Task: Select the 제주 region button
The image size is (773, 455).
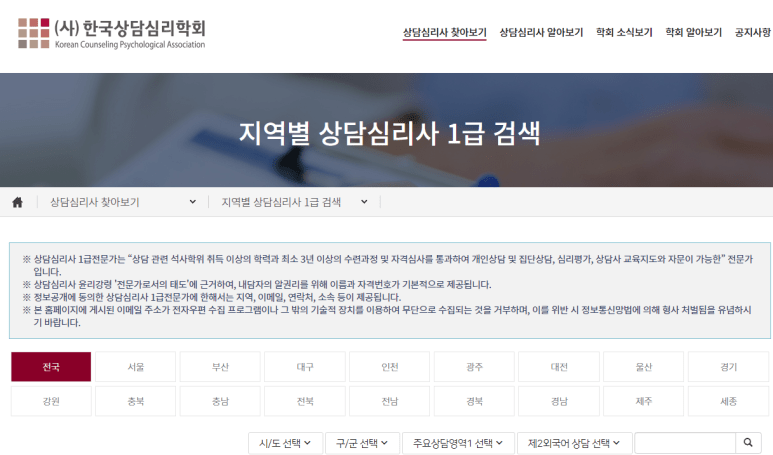Action: click(644, 401)
